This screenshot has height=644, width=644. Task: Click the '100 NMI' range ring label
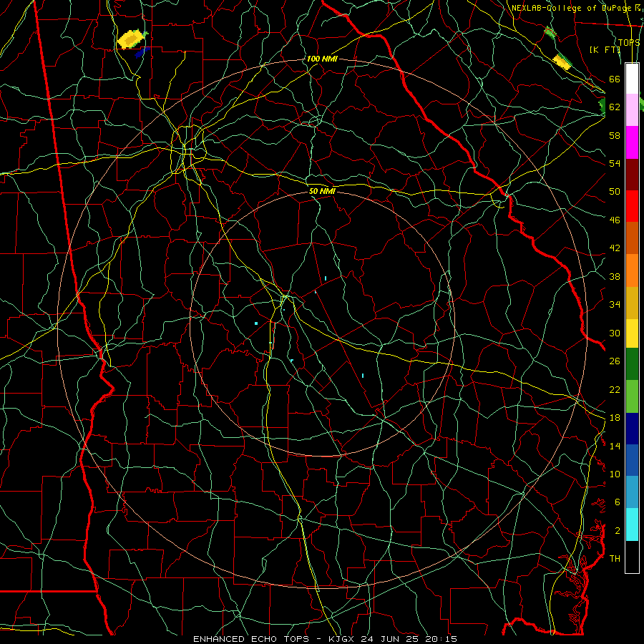coord(322,59)
